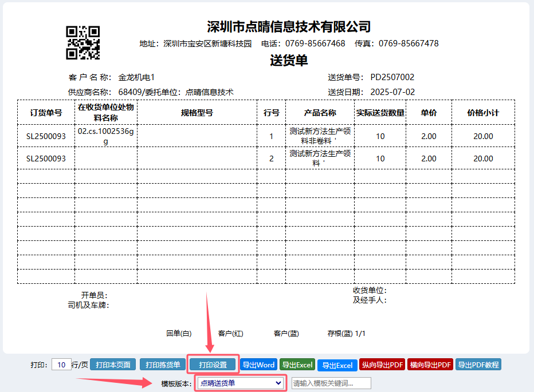Export the delivery note via 导出Word

pos(258,365)
